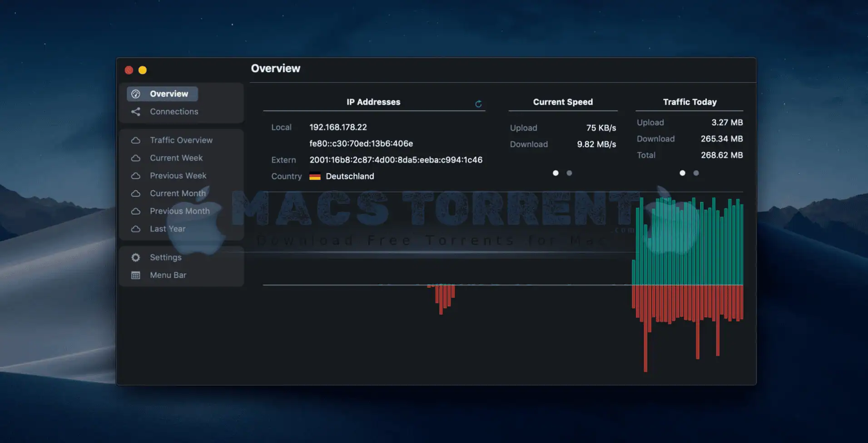Open Traffic Overview
The height and width of the screenshot is (443, 868).
click(x=181, y=140)
